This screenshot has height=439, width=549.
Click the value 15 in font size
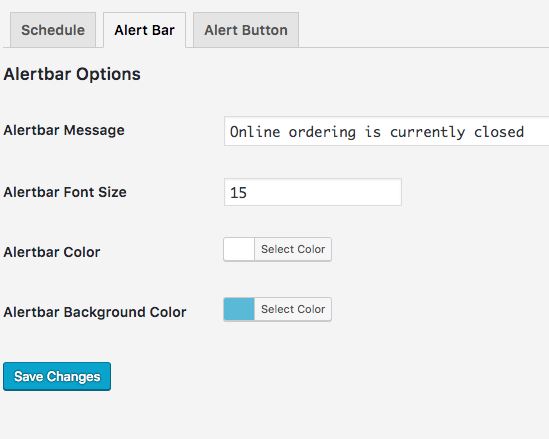click(238, 193)
